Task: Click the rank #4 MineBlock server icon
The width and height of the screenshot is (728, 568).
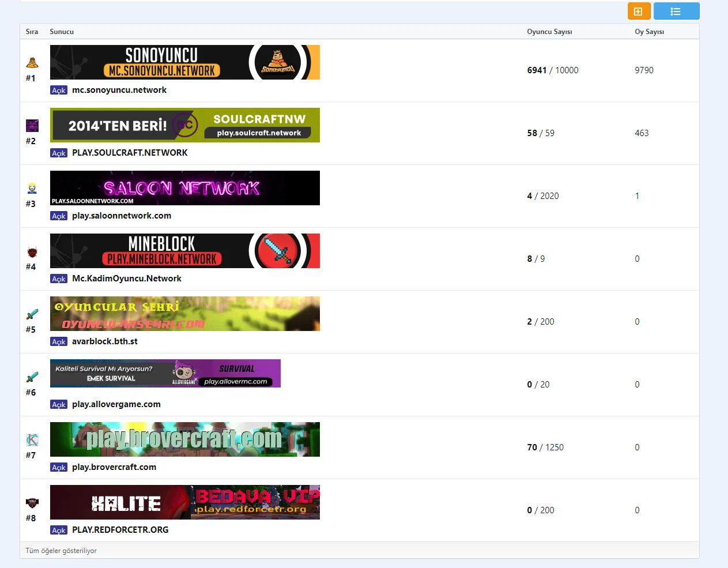Action: point(32,251)
